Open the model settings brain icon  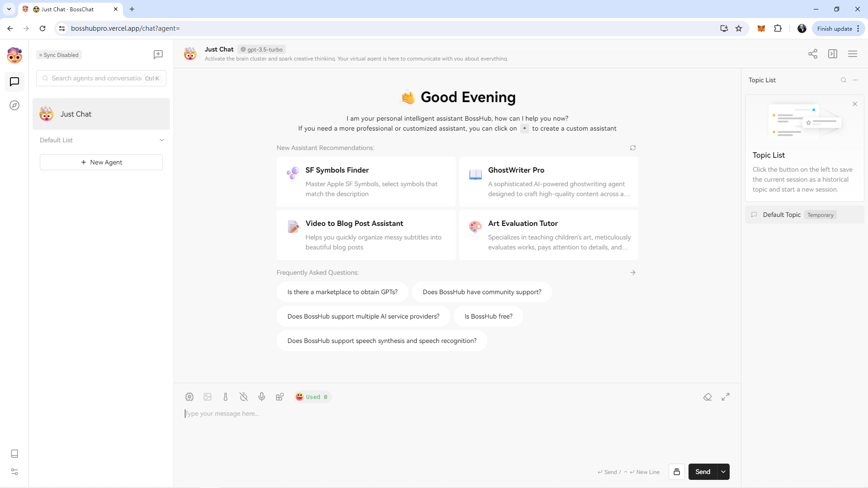(x=189, y=397)
